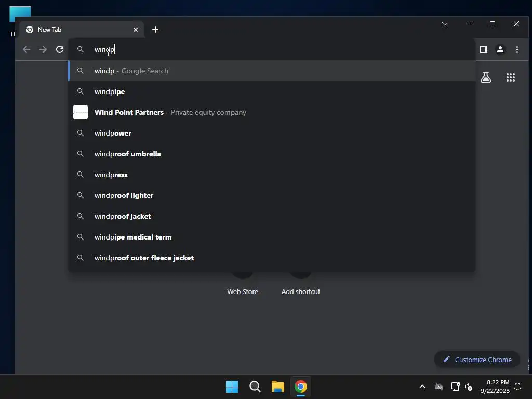This screenshot has width=532, height=399.
Task: Open File Explorer from the taskbar
Action: point(278,387)
